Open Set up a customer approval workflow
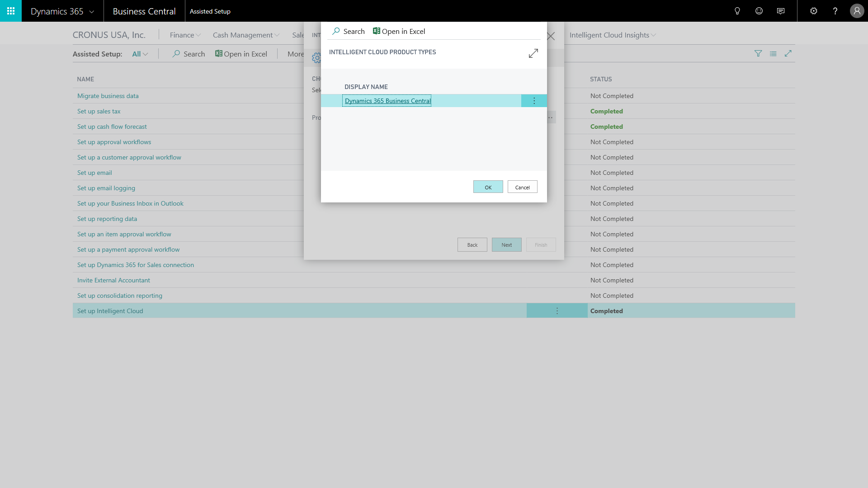This screenshot has height=488, width=868. [129, 157]
